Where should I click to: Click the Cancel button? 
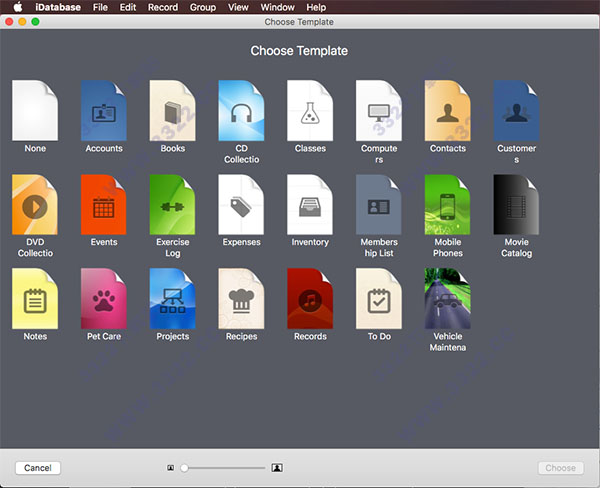[x=38, y=468]
